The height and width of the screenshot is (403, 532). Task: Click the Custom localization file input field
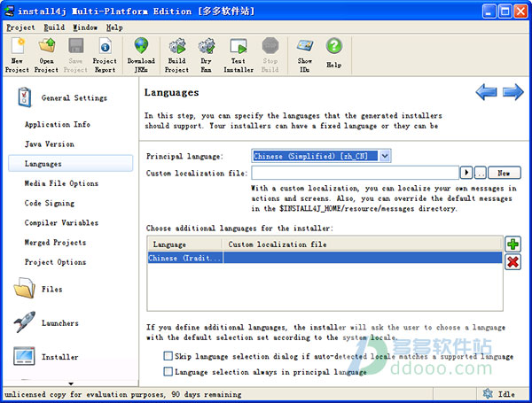click(355, 173)
